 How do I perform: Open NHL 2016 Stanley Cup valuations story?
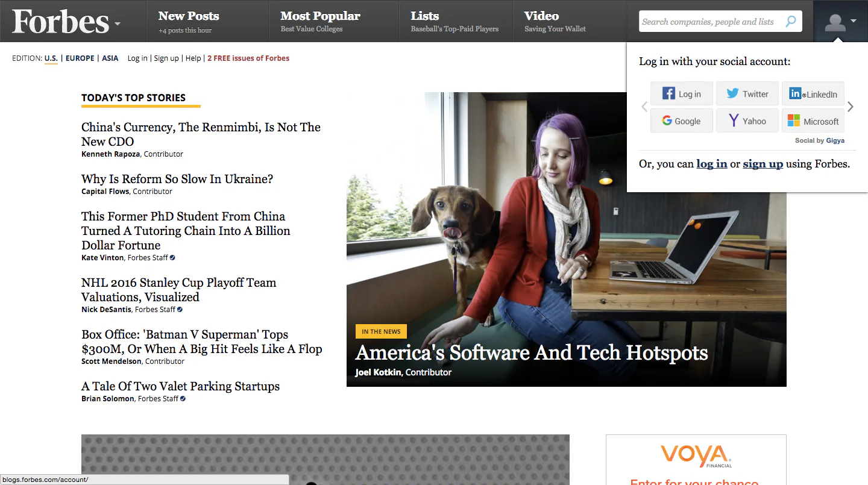(x=178, y=290)
